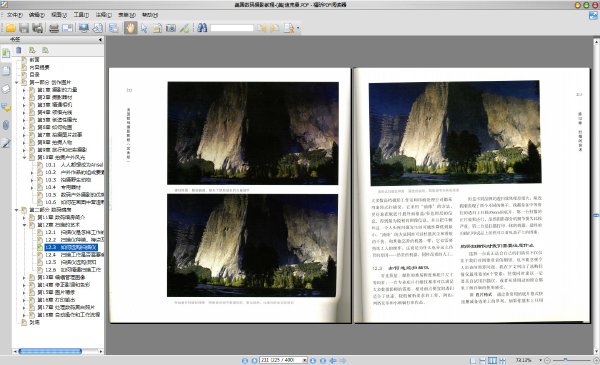Open the page number dropdown in status bar

coord(305,360)
